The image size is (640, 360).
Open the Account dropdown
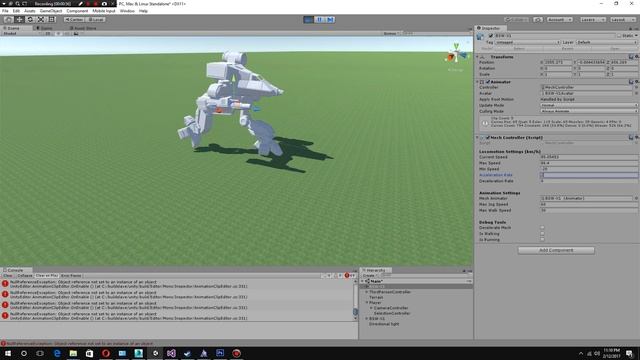(x=559, y=20)
